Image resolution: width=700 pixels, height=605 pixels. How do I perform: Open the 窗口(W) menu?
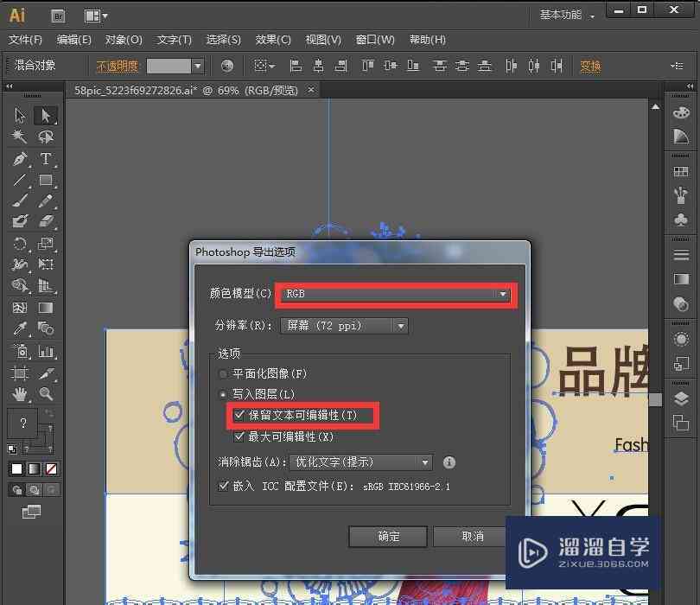coord(375,40)
